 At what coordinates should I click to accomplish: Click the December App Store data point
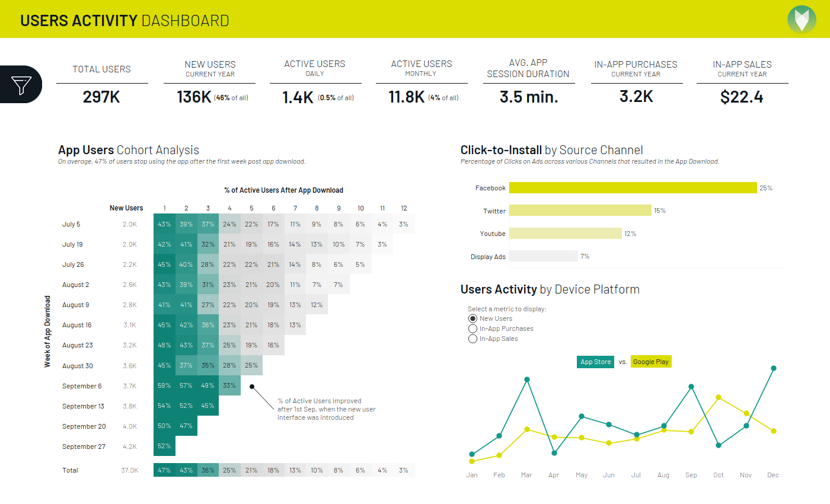tap(773, 368)
